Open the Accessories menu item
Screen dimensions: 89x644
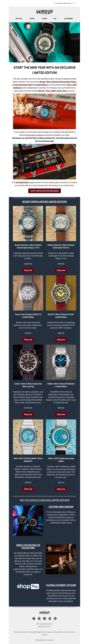click(68, 19)
